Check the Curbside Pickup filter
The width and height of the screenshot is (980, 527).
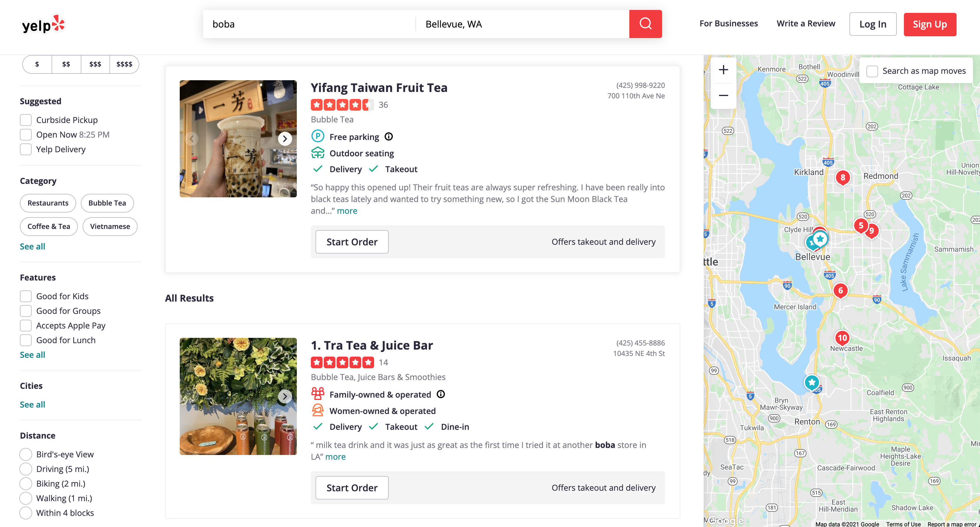[26, 120]
